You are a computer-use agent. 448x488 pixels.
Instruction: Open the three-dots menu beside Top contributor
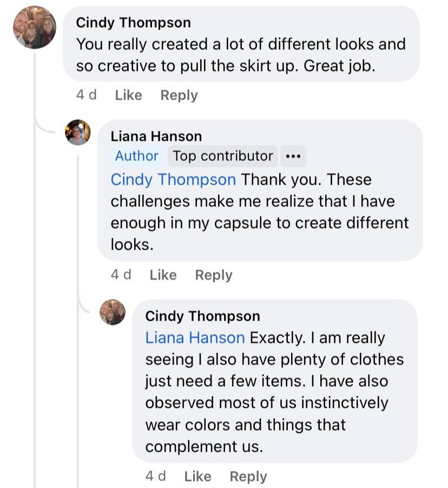point(293,156)
